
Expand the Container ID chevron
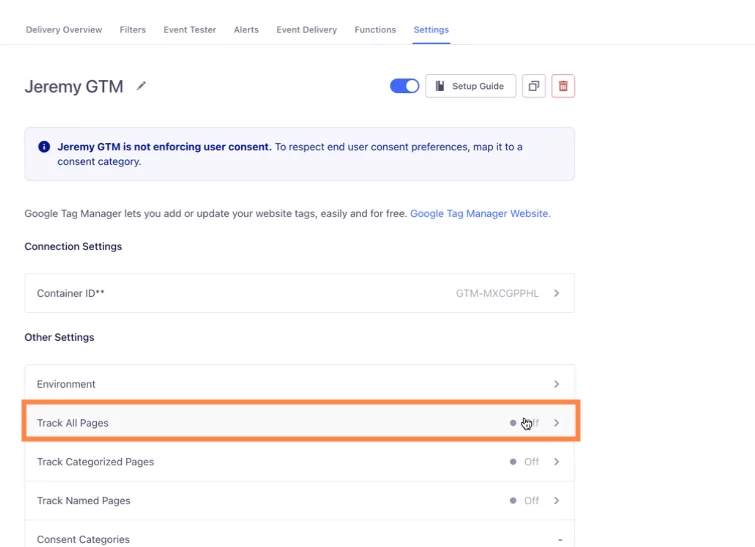556,293
